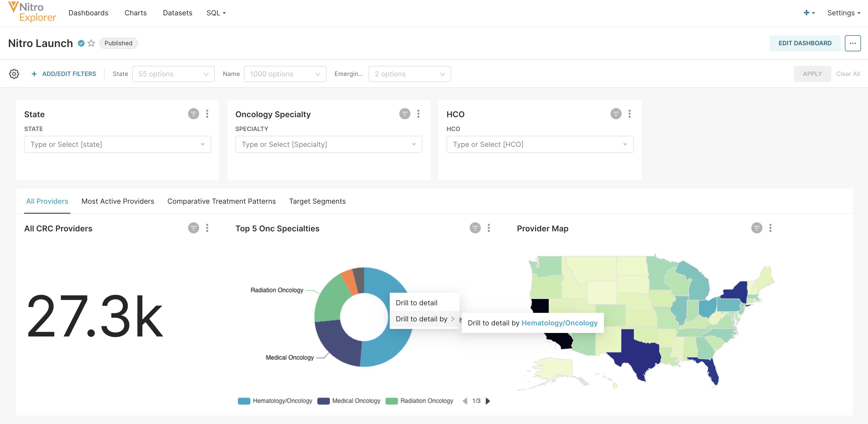Click the favorite star next to Nitro Launch
The width and height of the screenshot is (868, 424).
(91, 43)
